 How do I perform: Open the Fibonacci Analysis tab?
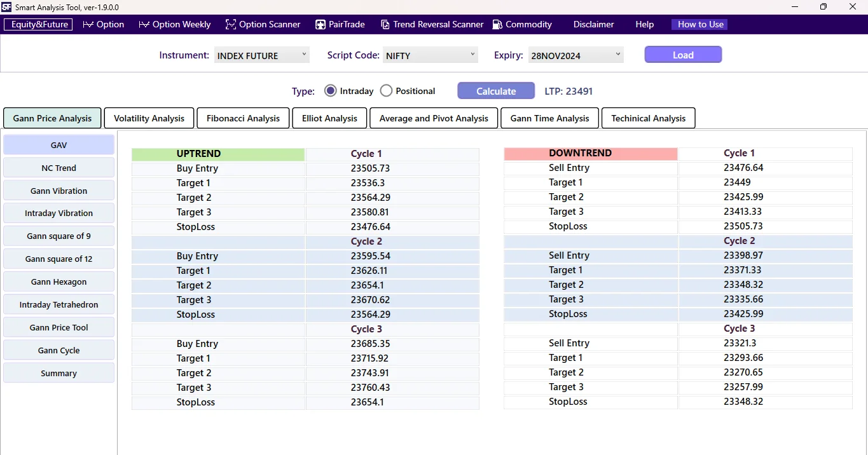click(242, 118)
